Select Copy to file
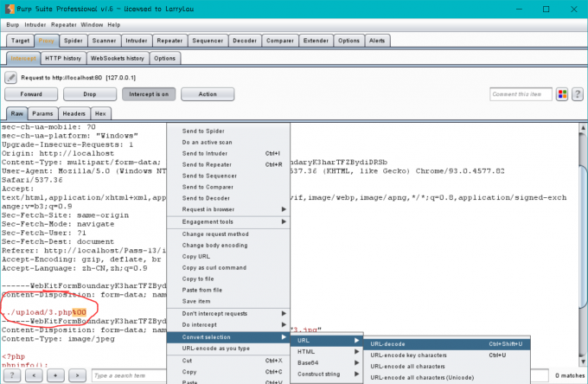 tap(228, 279)
